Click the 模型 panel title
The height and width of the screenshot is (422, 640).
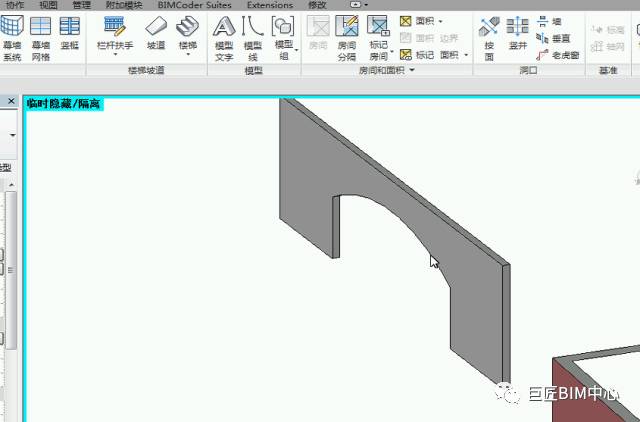pos(253,71)
